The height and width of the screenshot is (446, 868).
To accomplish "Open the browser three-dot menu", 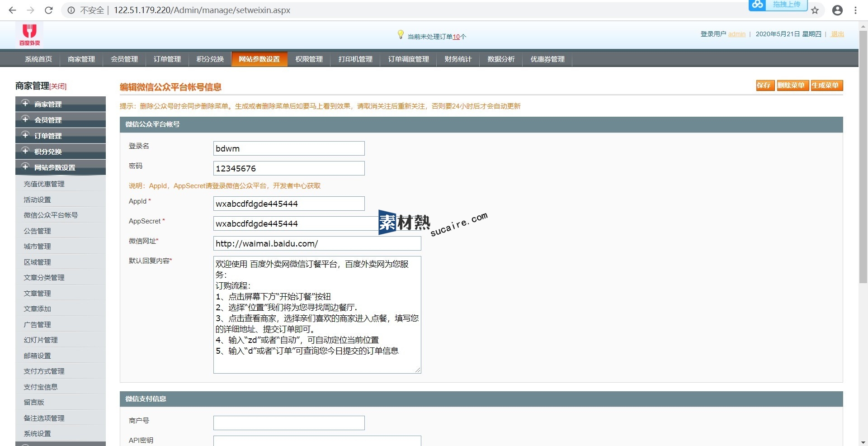I will click(x=855, y=10).
